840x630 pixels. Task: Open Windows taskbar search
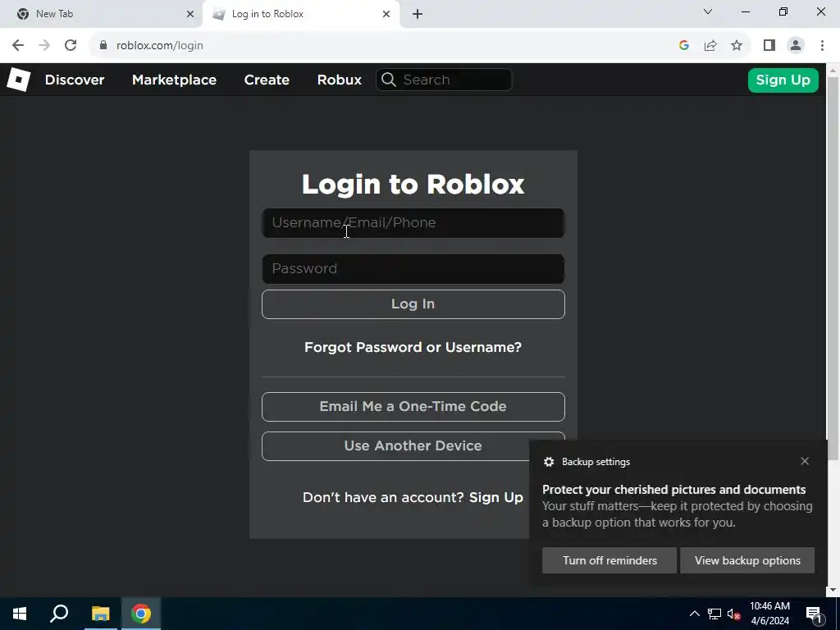pyautogui.click(x=59, y=614)
